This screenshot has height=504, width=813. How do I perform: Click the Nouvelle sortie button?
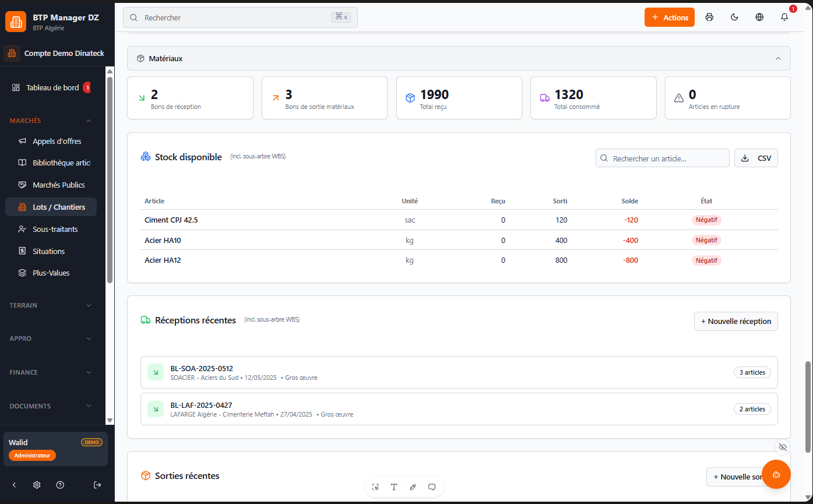point(735,477)
